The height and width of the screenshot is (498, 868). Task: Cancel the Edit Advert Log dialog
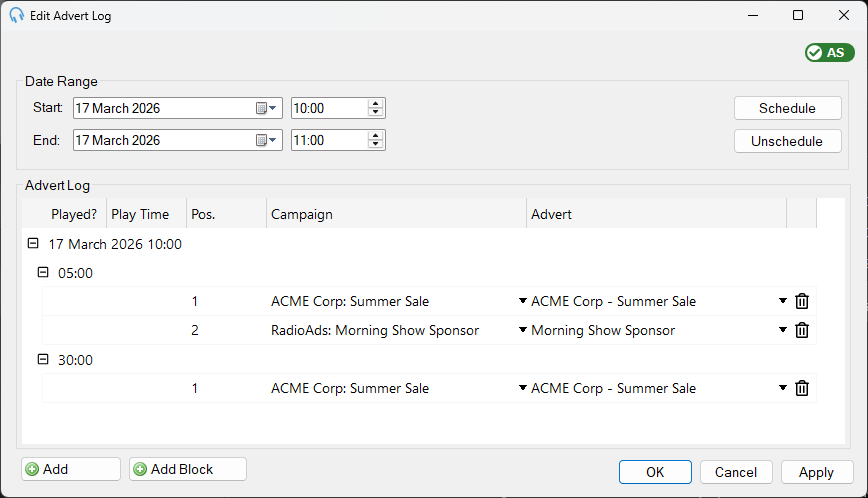tap(736, 472)
